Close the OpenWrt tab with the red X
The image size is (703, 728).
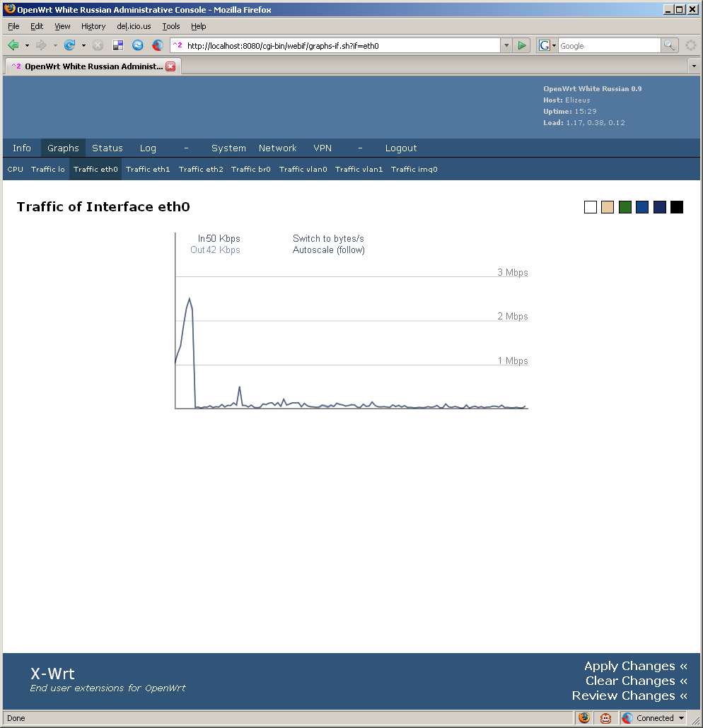pyautogui.click(x=170, y=66)
